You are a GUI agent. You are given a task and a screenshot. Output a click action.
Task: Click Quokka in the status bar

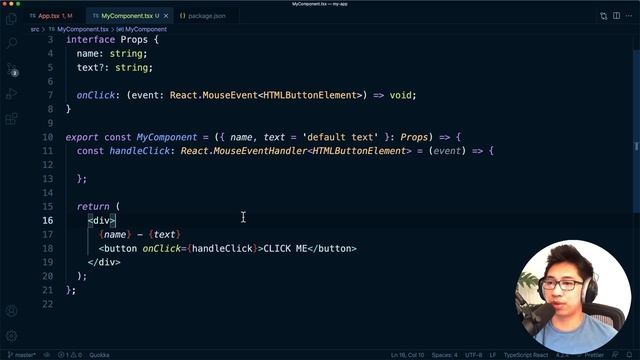[x=99, y=355]
